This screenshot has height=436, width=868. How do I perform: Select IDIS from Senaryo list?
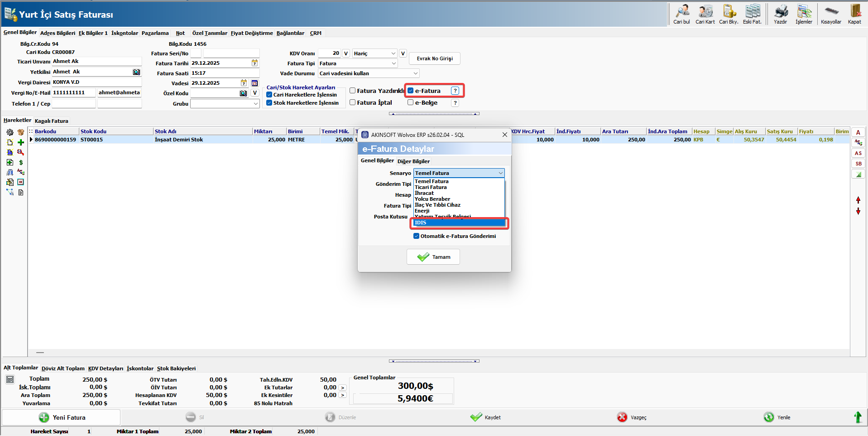pyautogui.click(x=459, y=223)
